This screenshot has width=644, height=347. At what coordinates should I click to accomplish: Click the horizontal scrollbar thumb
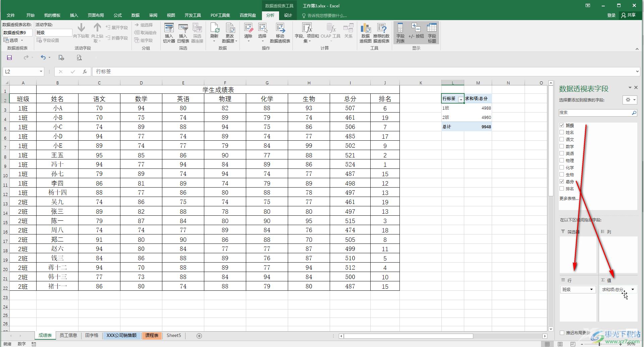[x=408, y=336]
